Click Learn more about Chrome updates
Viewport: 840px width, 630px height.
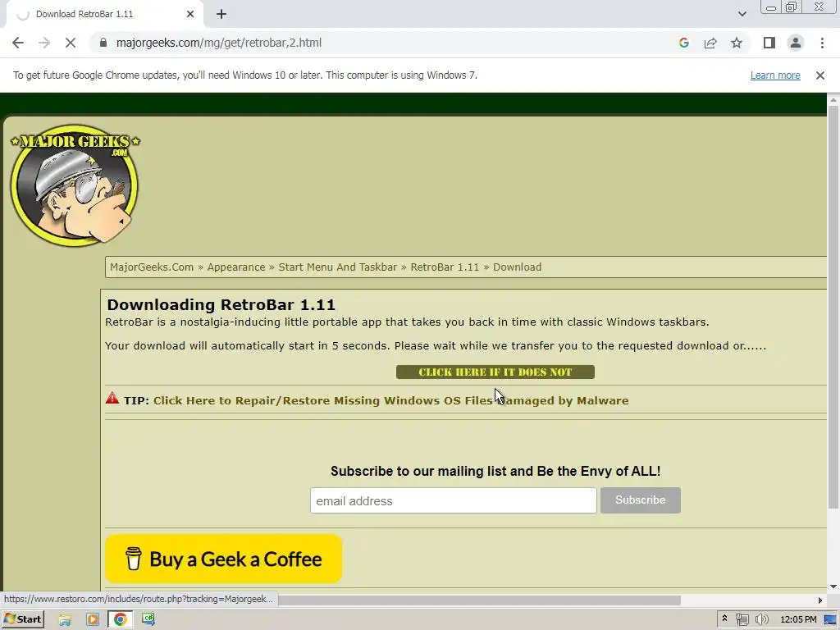click(775, 75)
